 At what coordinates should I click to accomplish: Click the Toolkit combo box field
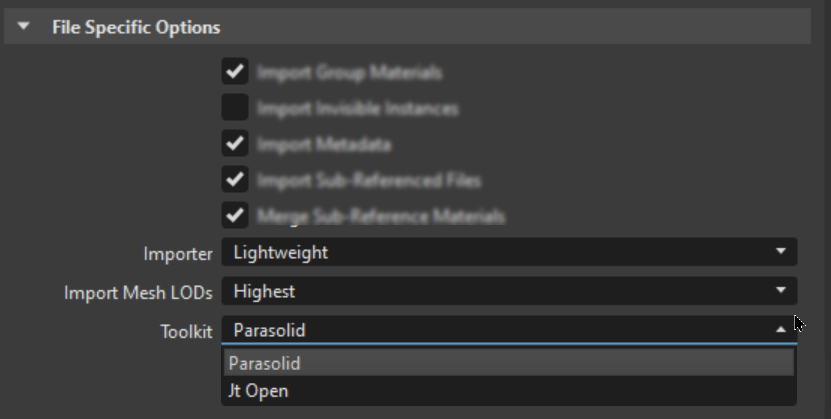tap(500, 330)
